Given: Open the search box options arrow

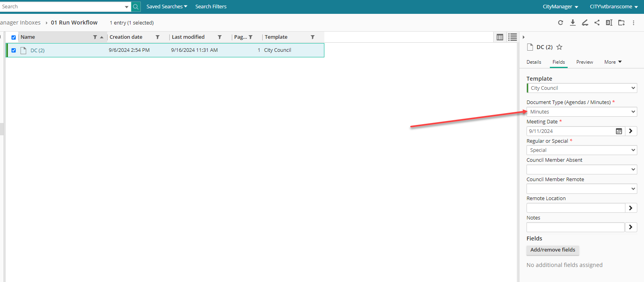Looking at the screenshot, I should click(127, 7).
